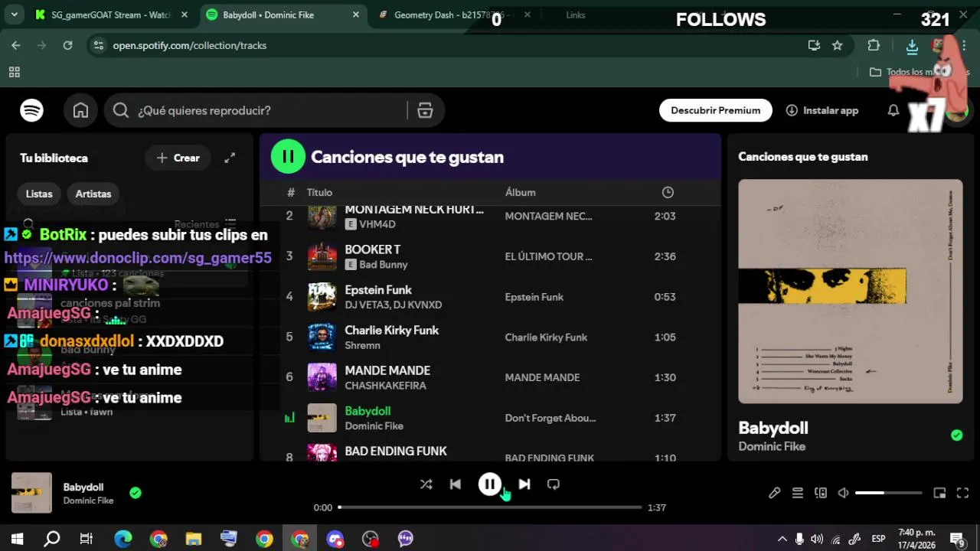Open Windows Start menu
The width and height of the screenshot is (980, 551).
tap(17, 539)
